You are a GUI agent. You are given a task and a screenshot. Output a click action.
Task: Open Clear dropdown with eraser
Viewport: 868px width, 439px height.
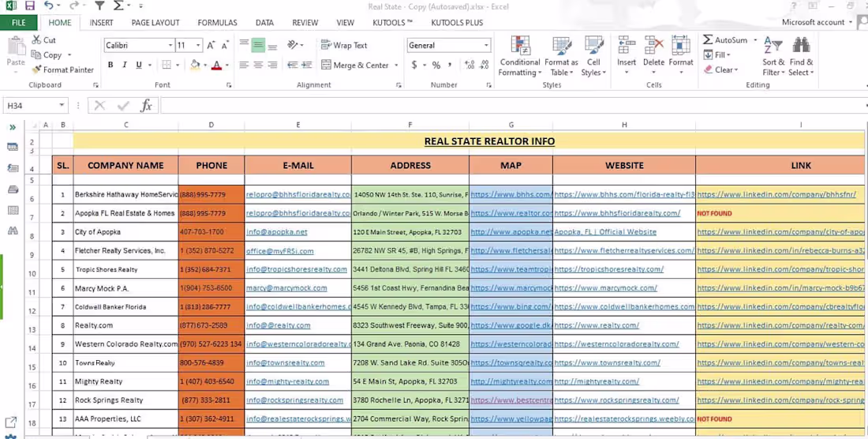click(x=721, y=69)
